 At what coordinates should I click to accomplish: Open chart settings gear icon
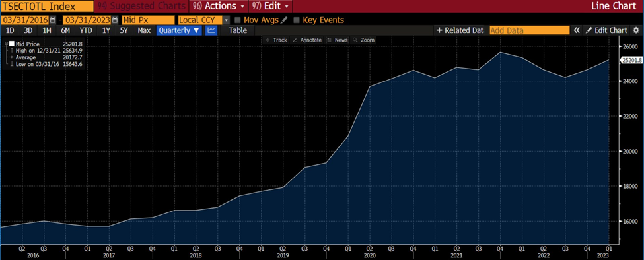[x=636, y=30]
